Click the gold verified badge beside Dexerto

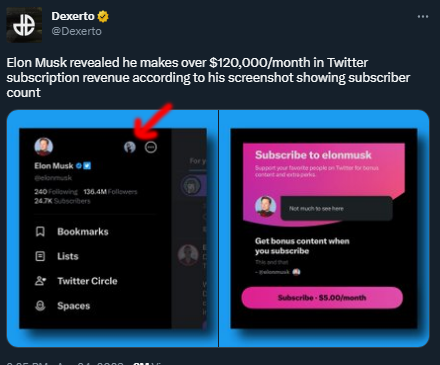pyautogui.click(x=103, y=16)
